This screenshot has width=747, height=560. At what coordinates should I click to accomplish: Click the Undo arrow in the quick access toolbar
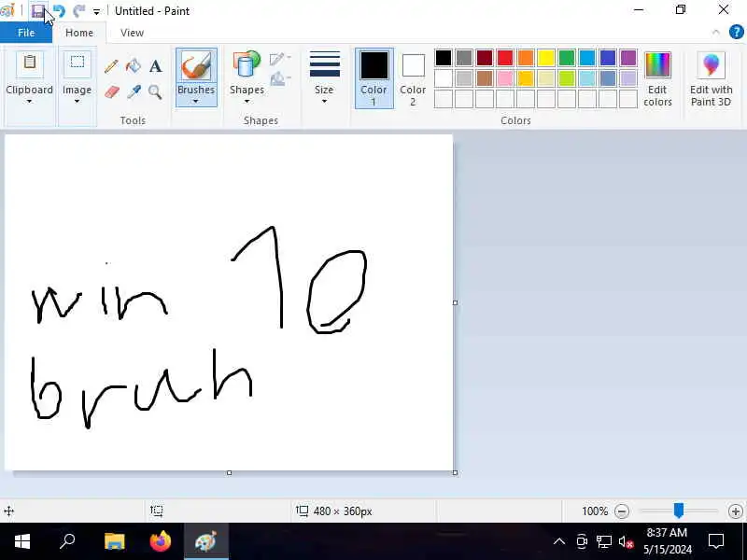point(59,10)
